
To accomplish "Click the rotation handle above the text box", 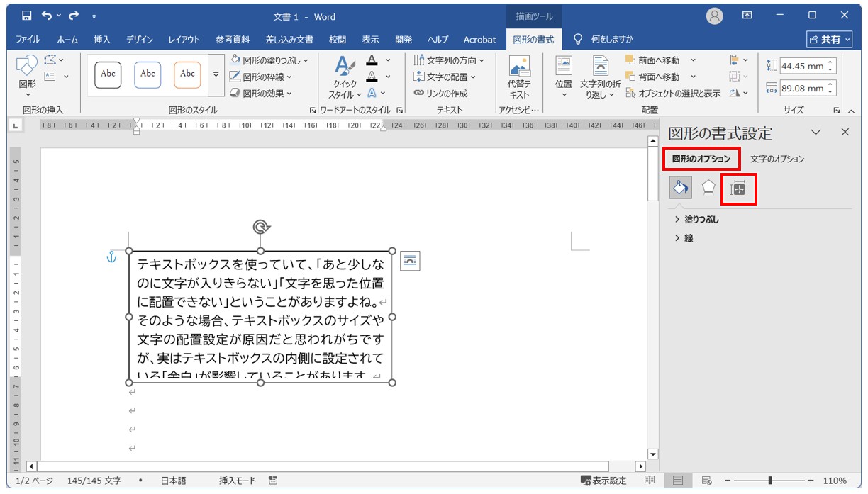I will tap(261, 226).
